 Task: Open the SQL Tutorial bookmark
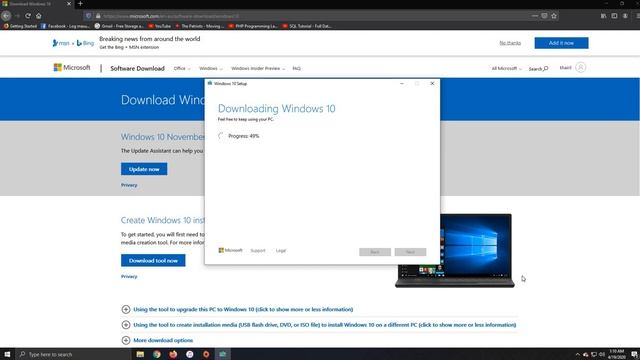[307, 26]
